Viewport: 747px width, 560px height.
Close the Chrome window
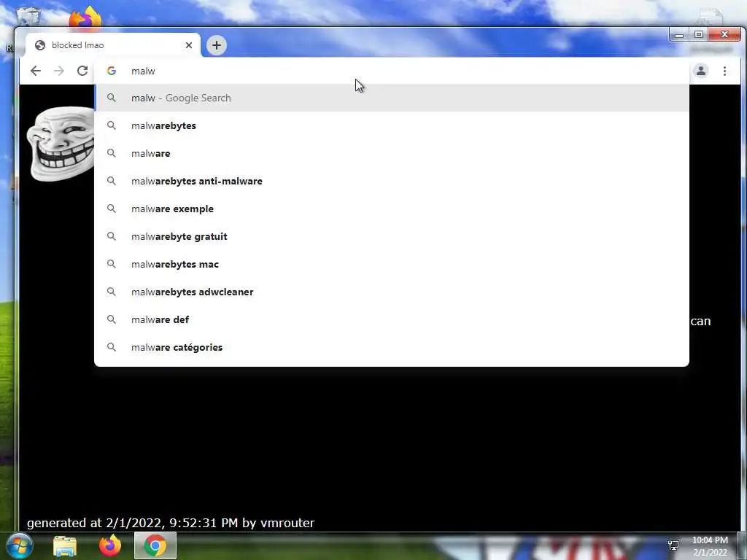[724, 35]
